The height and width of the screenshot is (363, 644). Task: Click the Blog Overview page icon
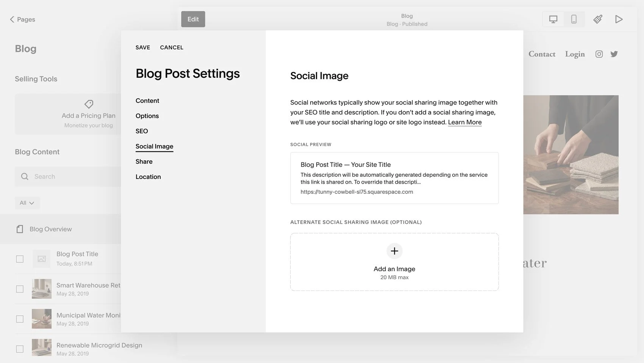(20, 229)
